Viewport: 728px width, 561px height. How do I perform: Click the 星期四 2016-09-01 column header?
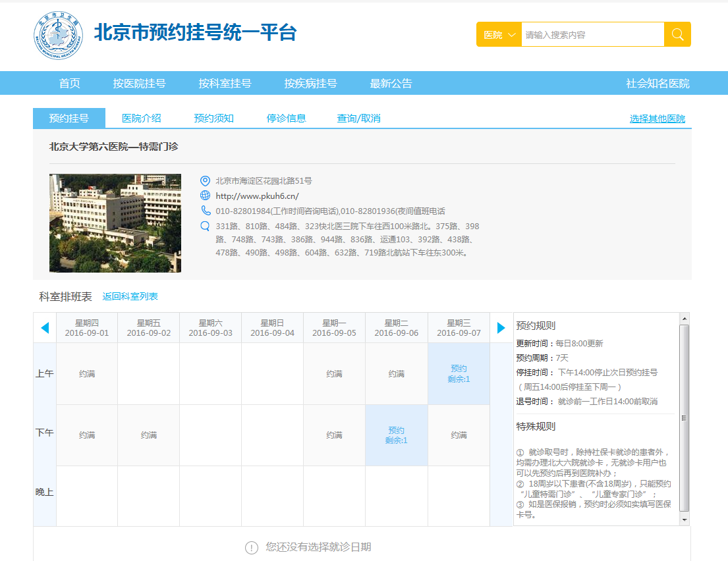coord(87,328)
